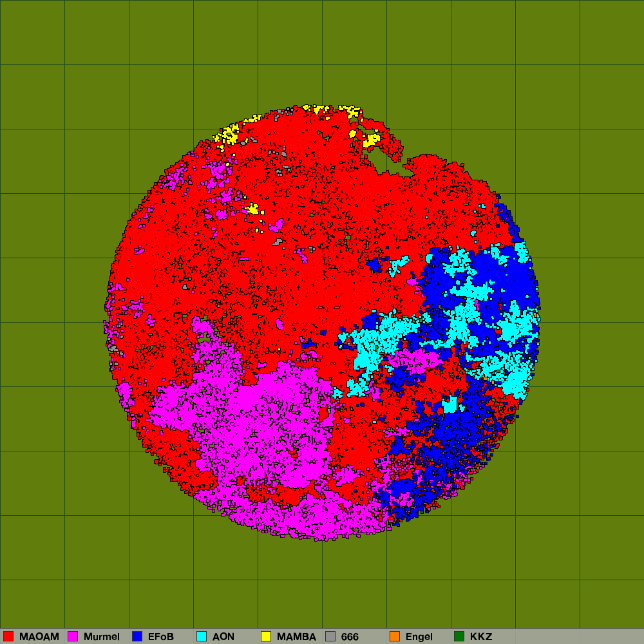
Task: Select the Murmel legend label
Action: point(102,637)
